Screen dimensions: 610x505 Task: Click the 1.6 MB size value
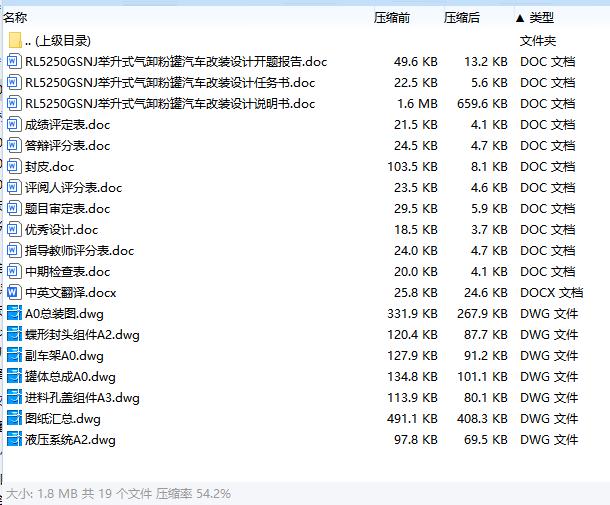[417, 103]
